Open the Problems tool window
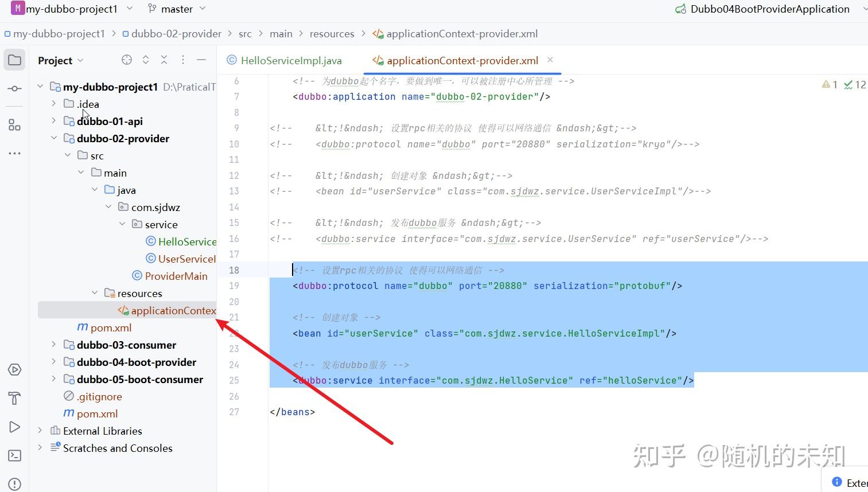 [14, 484]
